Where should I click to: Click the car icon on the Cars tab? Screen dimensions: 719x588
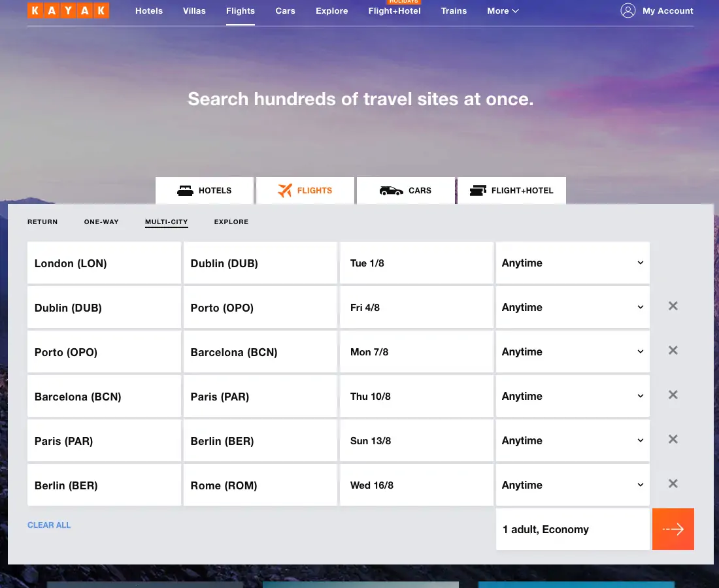391,191
